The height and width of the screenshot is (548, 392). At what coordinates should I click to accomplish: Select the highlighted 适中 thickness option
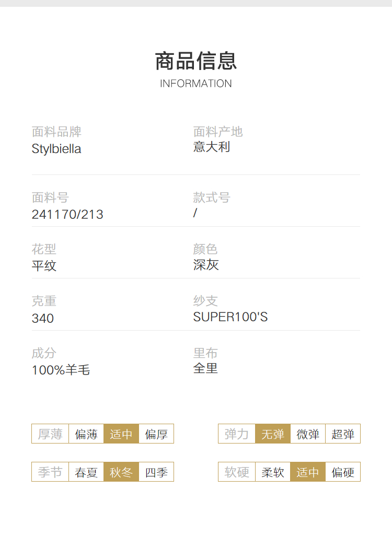click(121, 434)
